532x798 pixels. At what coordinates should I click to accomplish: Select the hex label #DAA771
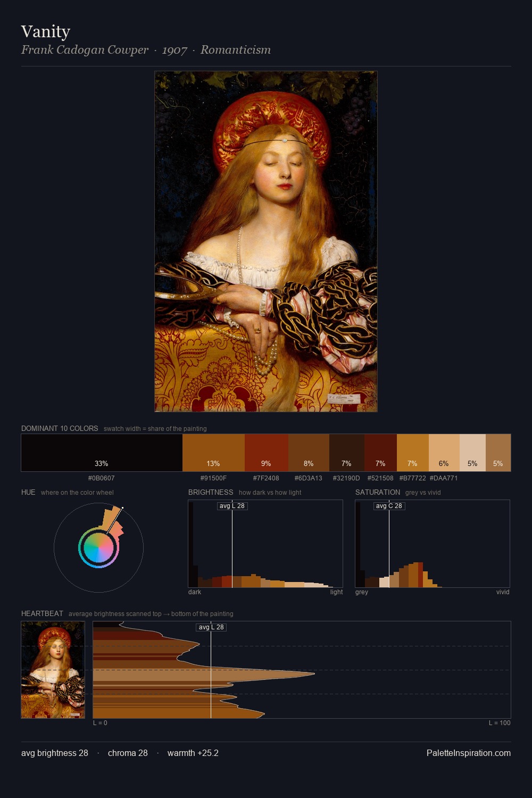[444, 478]
